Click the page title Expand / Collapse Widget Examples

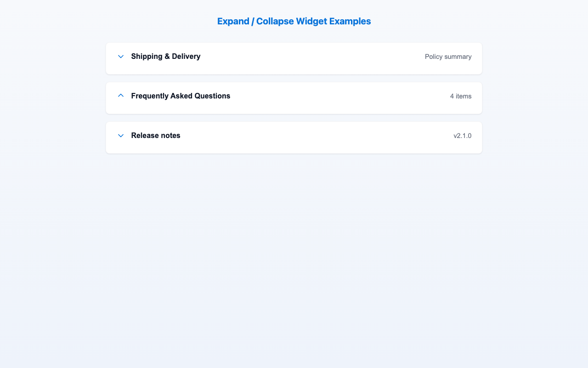294,21
